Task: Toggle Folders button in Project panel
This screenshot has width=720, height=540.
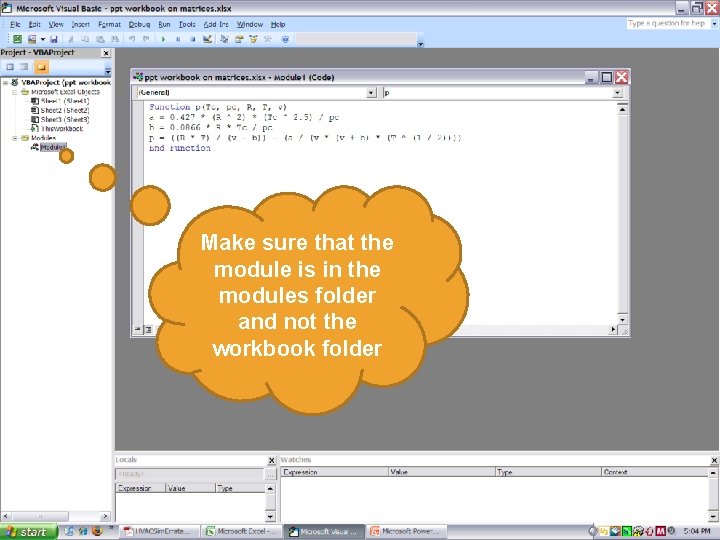Action: 41,67
